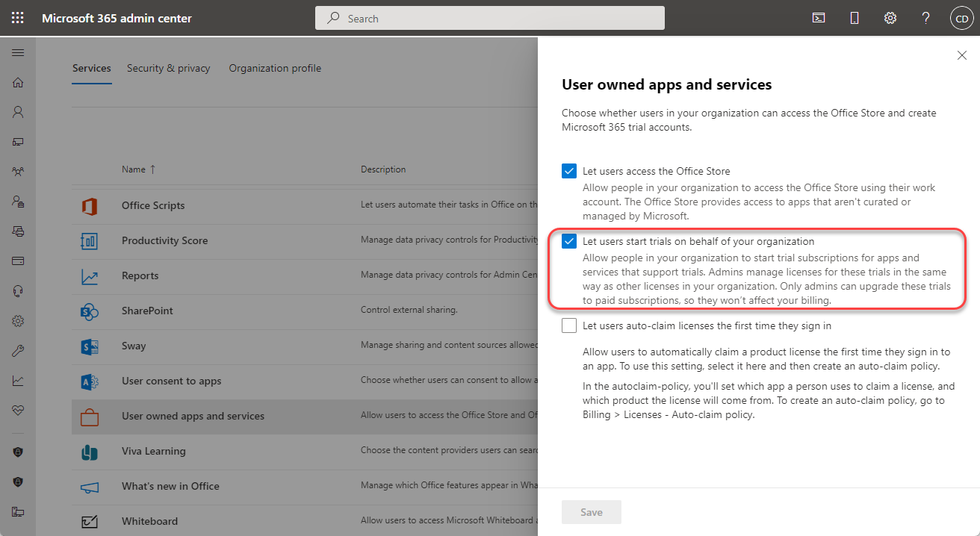
Task: Open the settings gear in top bar
Action: click(890, 18)
